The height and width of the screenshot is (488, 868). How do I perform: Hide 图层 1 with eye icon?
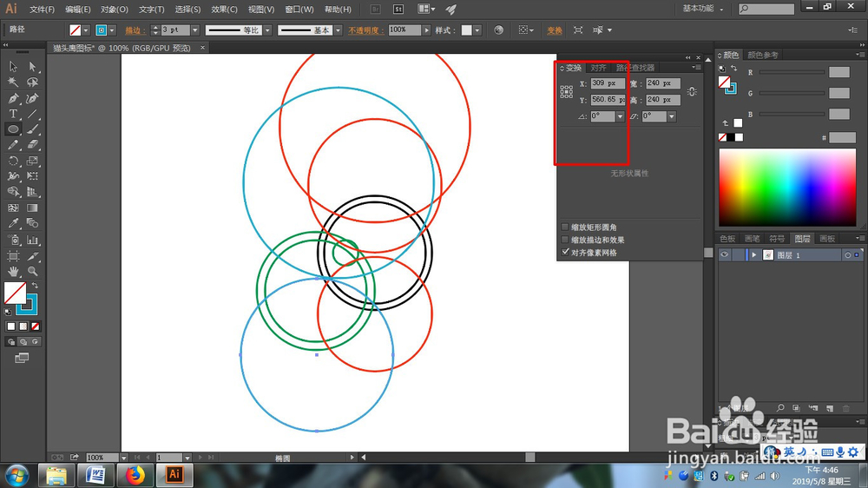click(724, 254)
